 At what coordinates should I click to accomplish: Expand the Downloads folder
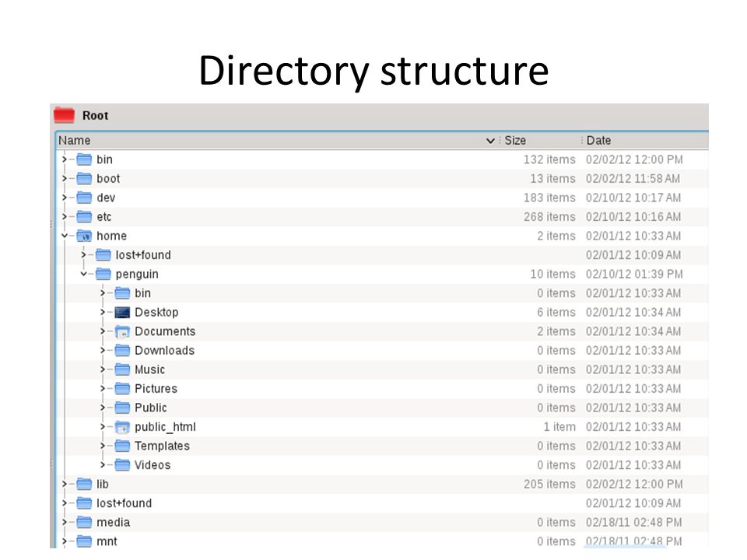tap(103, 351)
